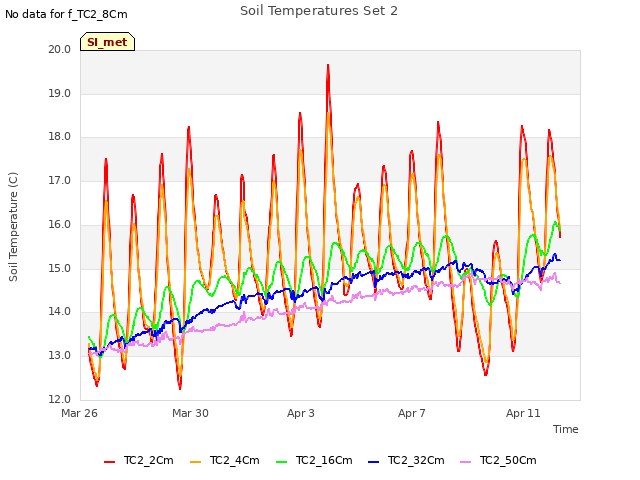Click the 14.0 y-axis tick label
Viewport: 640px width, 480px height.
click(x=60, y=312)
